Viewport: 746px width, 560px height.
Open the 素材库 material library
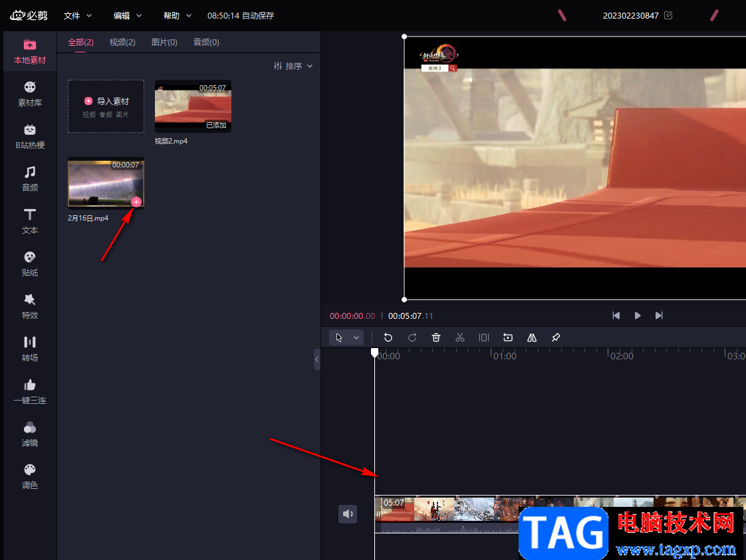(x=29, y=94)
